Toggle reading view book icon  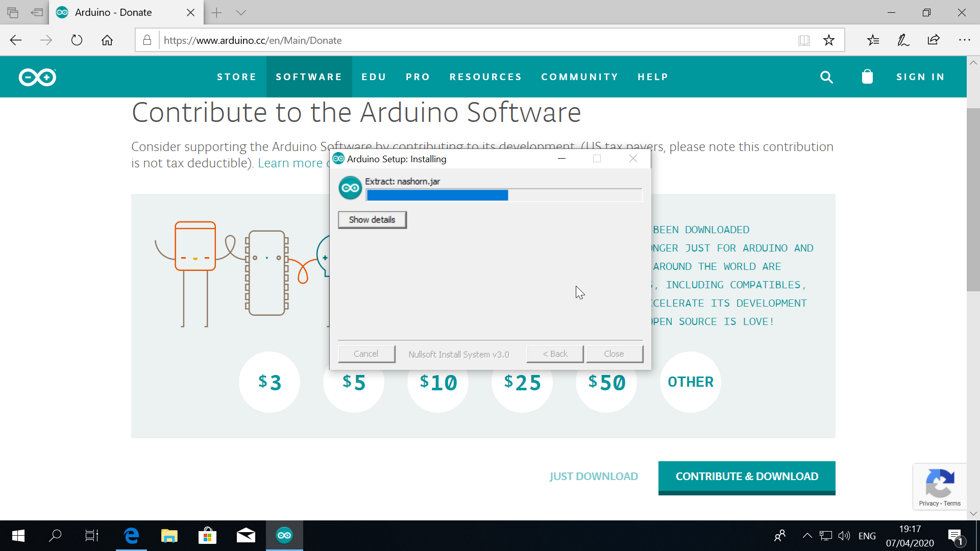click(804, 40)
